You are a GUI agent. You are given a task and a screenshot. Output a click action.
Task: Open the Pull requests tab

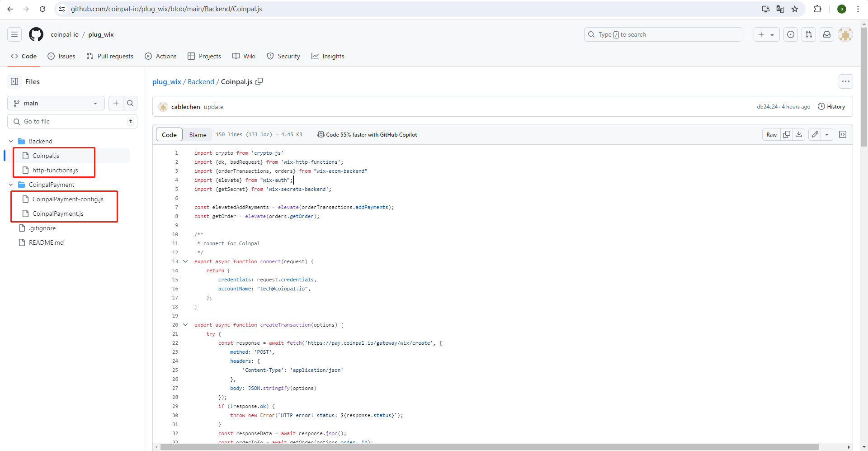click(x=110, y=56)
